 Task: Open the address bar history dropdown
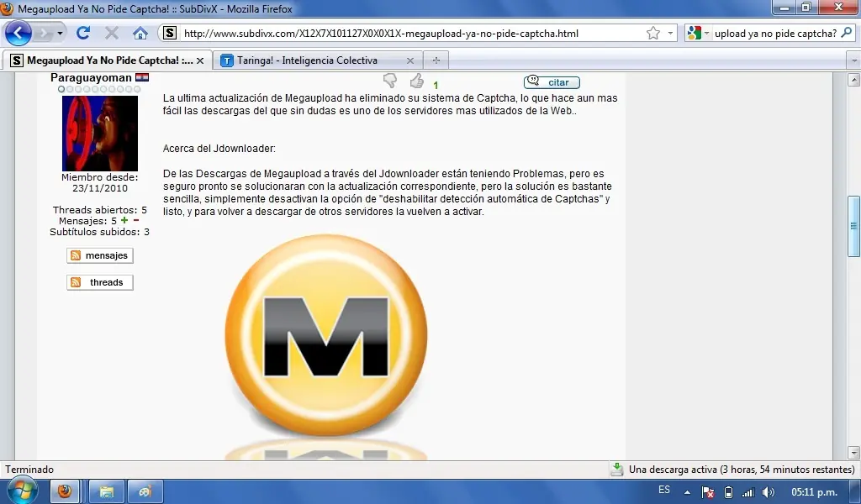click(670, 34)
